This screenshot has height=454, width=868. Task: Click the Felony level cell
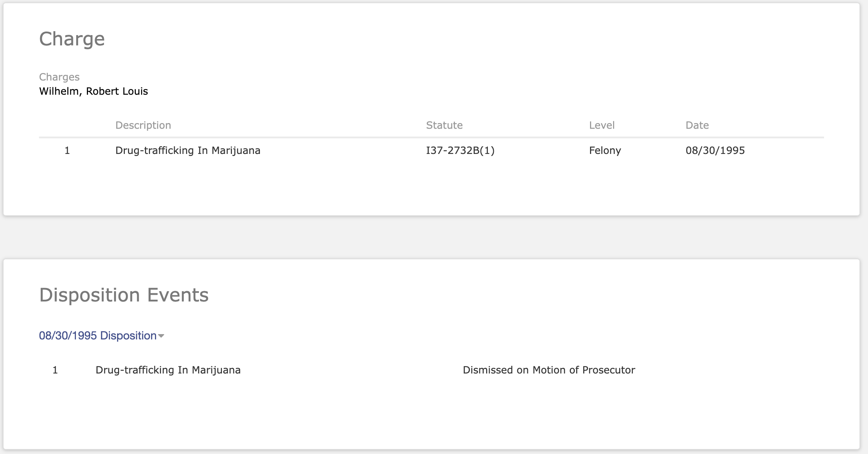click(605, 150)
